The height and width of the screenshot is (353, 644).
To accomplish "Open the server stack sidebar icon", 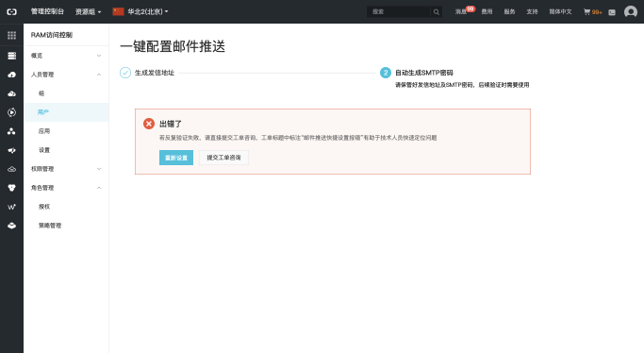I will coord(11,56).
